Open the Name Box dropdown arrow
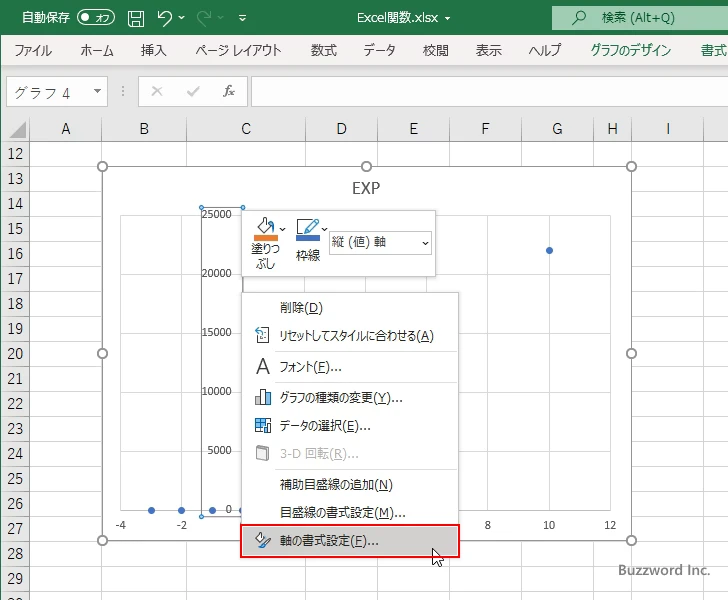 coord(97,92)
